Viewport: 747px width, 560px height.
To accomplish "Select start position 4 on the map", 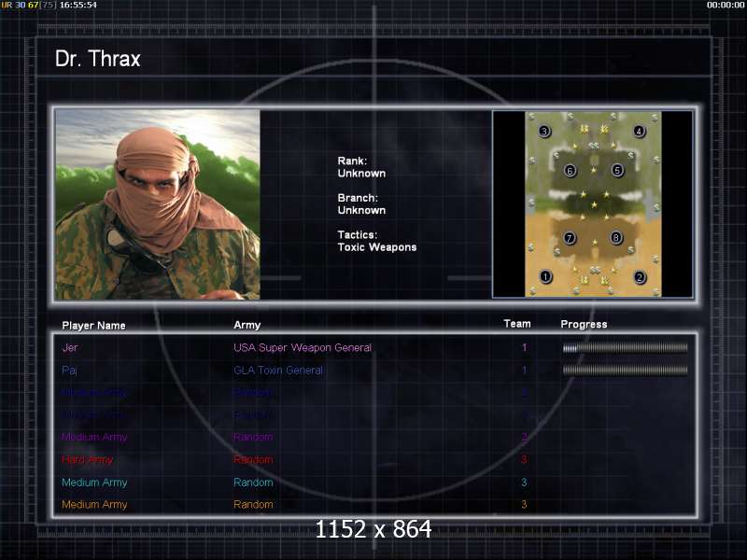I will 640,131.
